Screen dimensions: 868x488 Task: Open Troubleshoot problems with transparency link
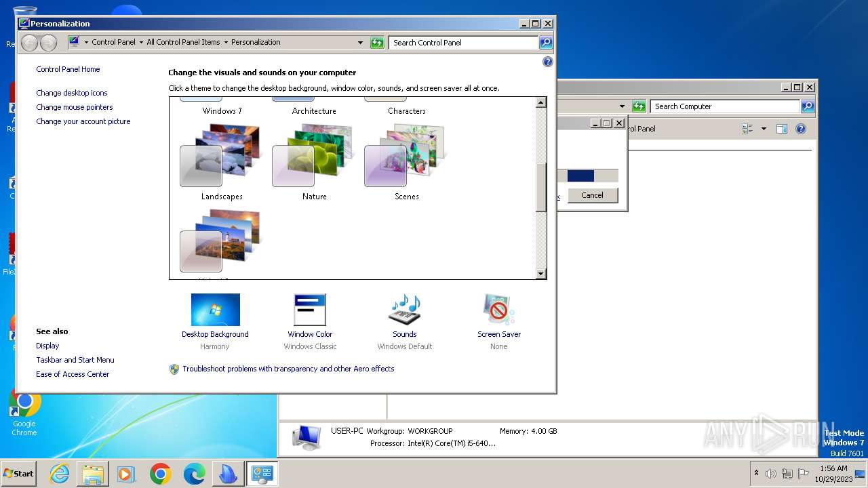288,369
